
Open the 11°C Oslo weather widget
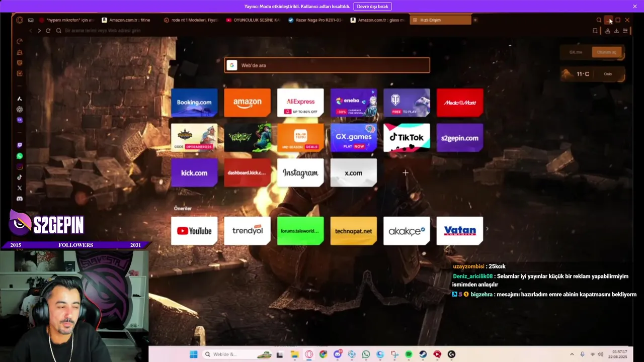point(593,74)
